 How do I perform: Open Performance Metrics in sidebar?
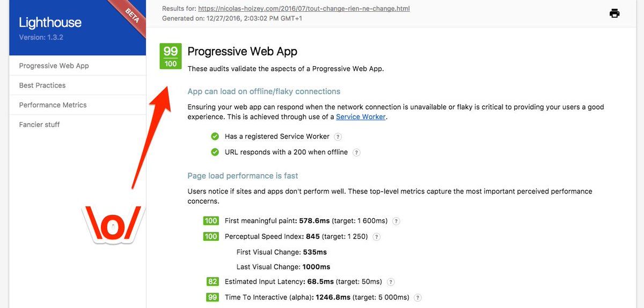click(53, 105)
